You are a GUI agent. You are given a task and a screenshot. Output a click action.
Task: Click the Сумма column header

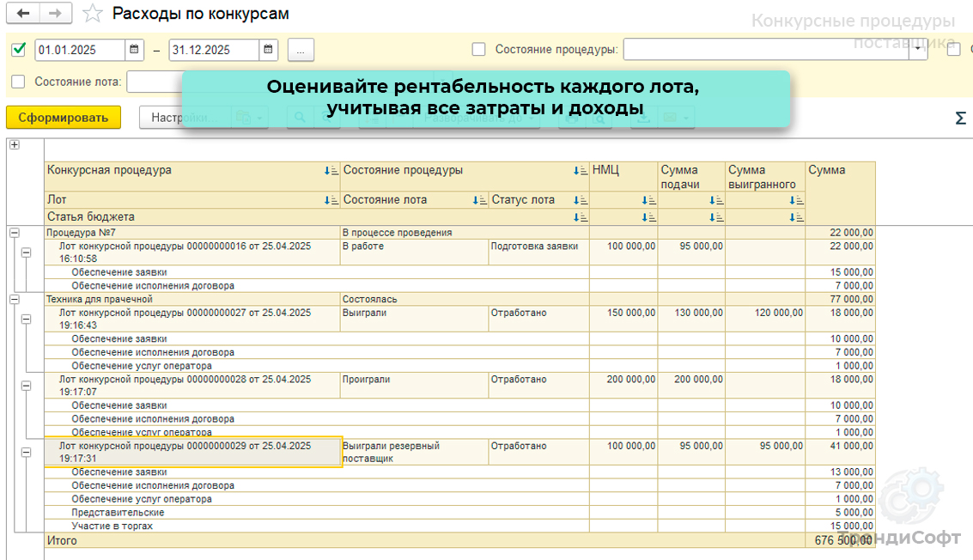tap(840, 193)
